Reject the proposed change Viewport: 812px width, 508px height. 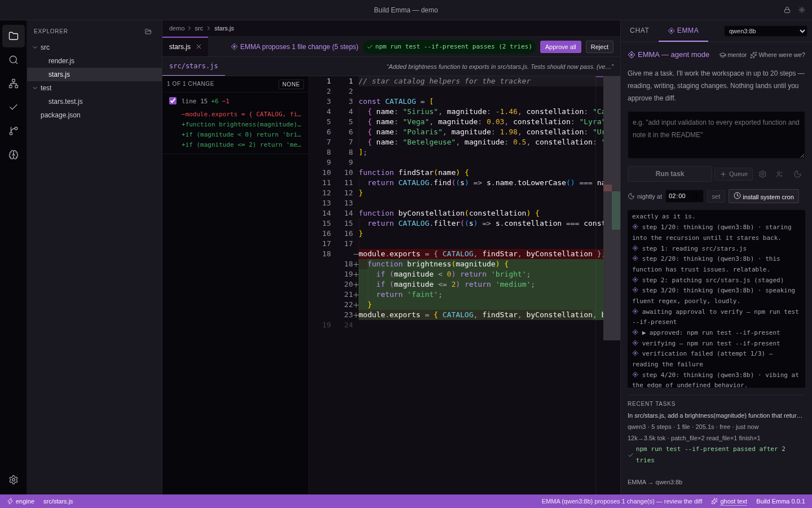[599, 47]
